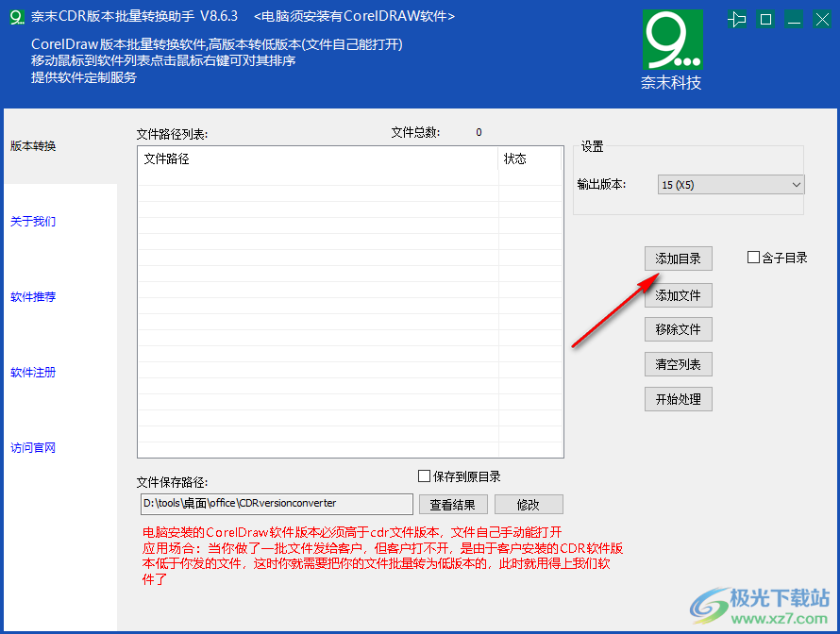Image resolution: width=840 pixels, height=634 pixels.
Task: Open the 输出版本 dropdown showing 15 (X5)
Action: click(730, 184)
